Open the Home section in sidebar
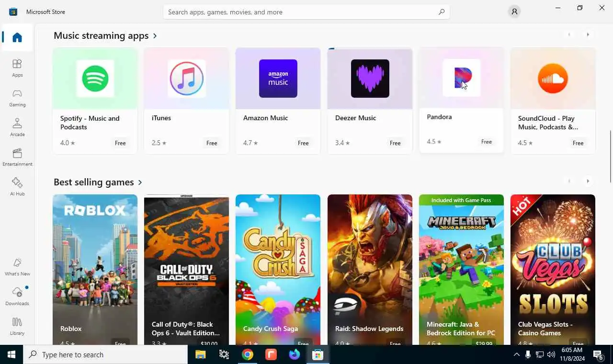Viewport: 613px width, 364px height. point(17,37)
